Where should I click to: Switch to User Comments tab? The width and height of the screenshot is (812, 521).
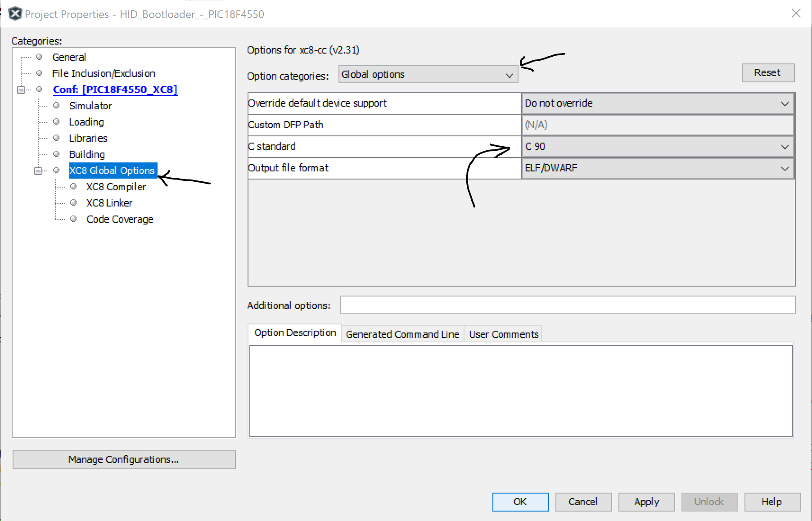[503, 334]
